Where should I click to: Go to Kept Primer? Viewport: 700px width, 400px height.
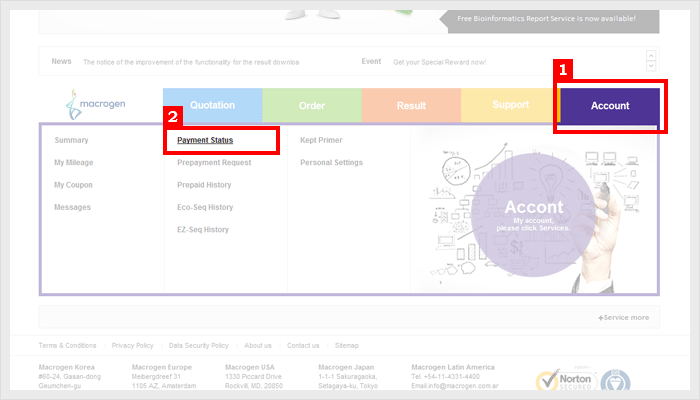pyautogui.click(x=321, y=140)
